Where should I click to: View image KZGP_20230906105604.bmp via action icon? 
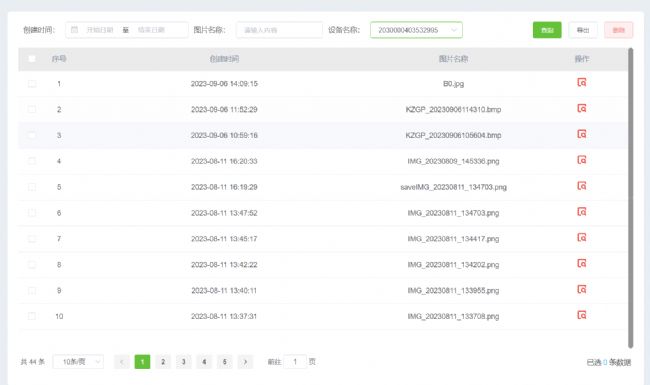[x=582, y=134]
